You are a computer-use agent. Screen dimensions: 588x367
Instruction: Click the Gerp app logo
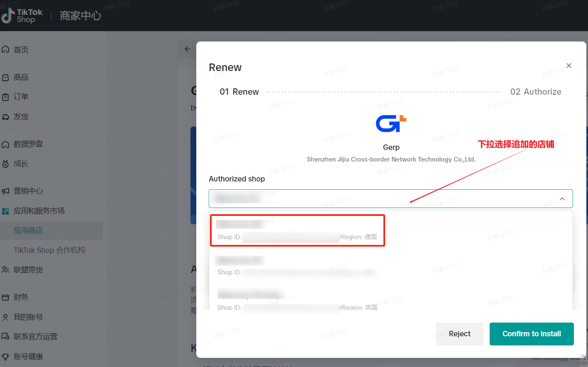[x=391, y=123]
